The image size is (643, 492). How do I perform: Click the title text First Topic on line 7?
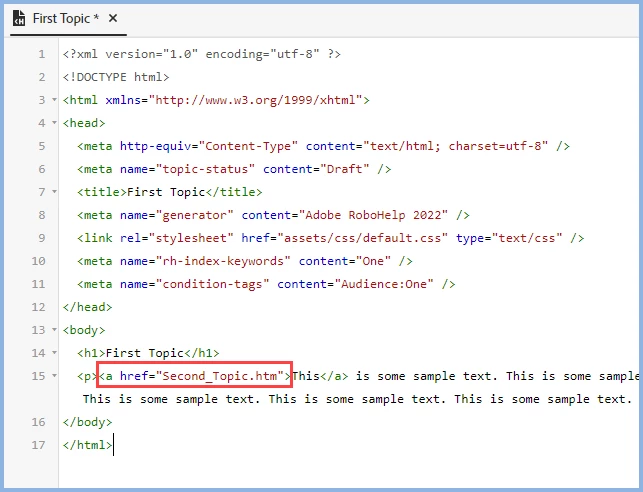pos(166,192)
